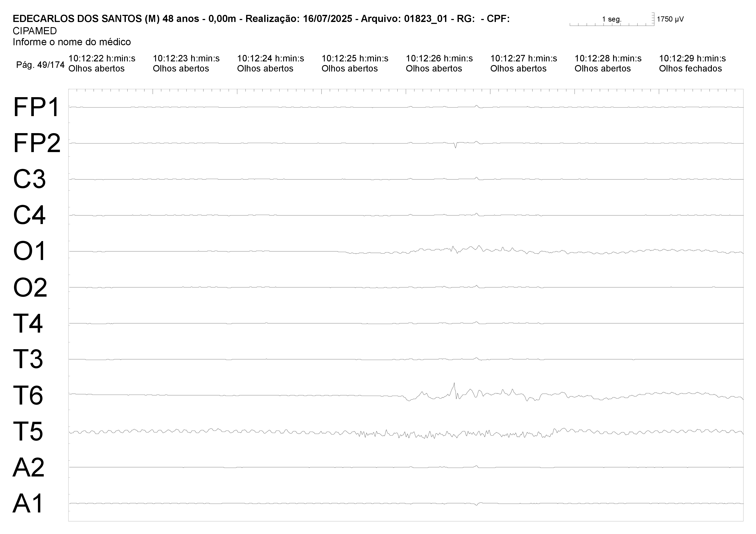Image resolution: width=756 pixels, height=534 pixels.
Task: Select the C4 channel label
Action: pyautogui.click(x=29, y=215)
